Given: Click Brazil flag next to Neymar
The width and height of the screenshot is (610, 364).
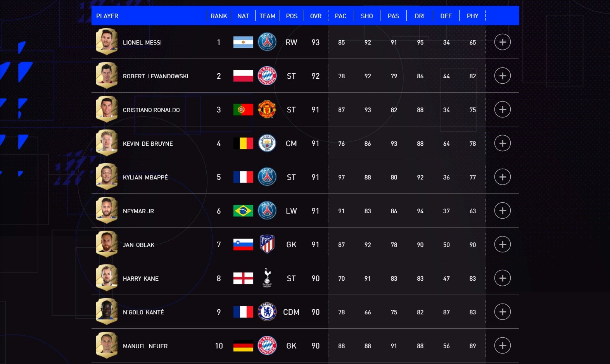Looking at the screenshot, I should click(x=243, y=210).
